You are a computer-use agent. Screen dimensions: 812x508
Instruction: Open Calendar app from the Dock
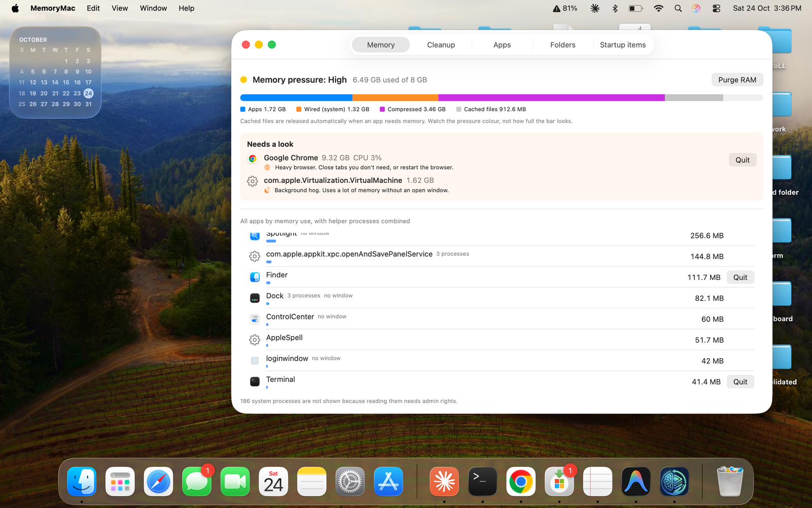[x=274, y=482]
